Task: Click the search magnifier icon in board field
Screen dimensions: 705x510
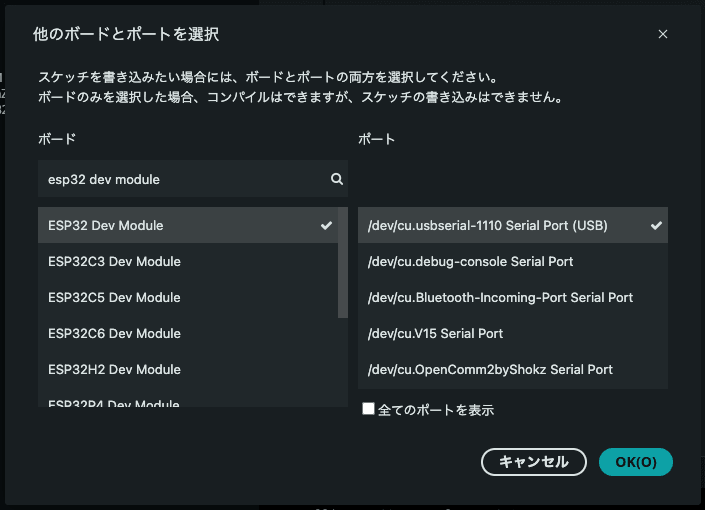Action: click(337, 179)
